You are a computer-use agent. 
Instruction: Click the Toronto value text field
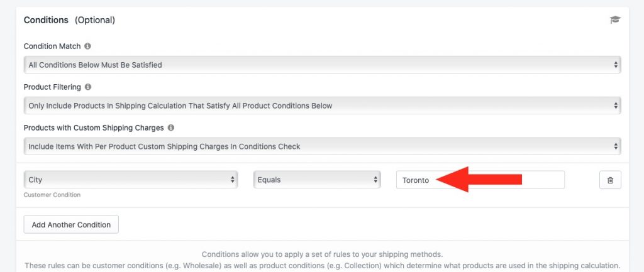tap(480, 180)
